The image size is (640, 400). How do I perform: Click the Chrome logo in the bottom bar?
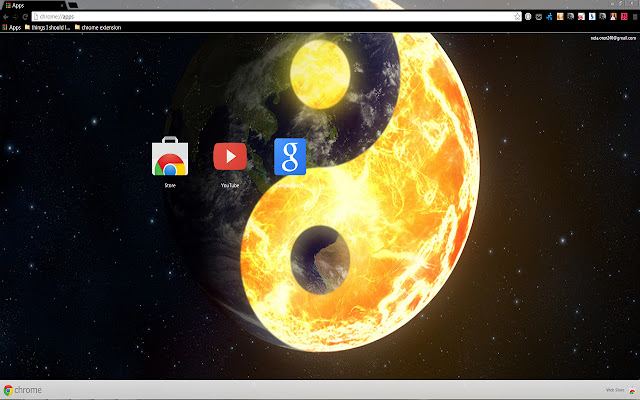[x=23, y=390]
